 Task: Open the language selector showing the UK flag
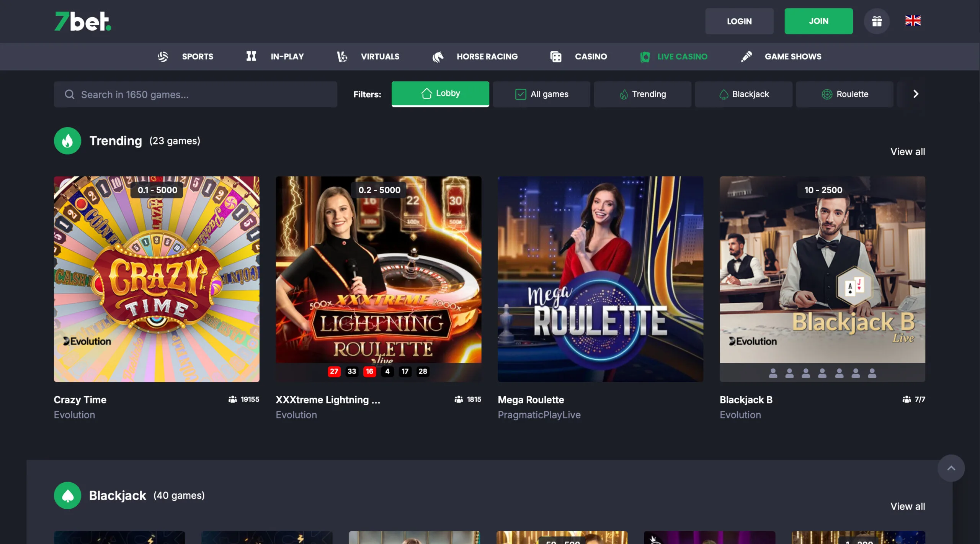click(x=913, y=21)
